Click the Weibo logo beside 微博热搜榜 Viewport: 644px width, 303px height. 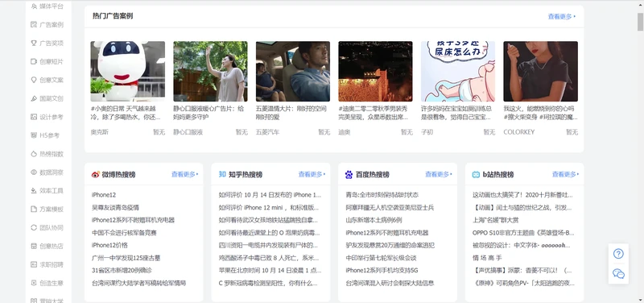pyautogui.click(x=96, y=175)
